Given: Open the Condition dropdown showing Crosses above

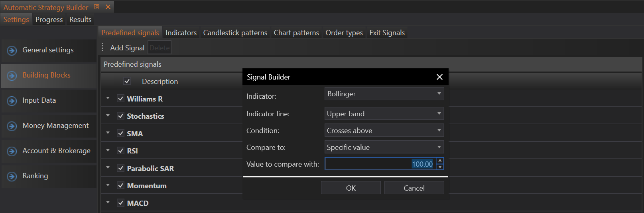Looking at the screenshot, I should pos(384,131).
